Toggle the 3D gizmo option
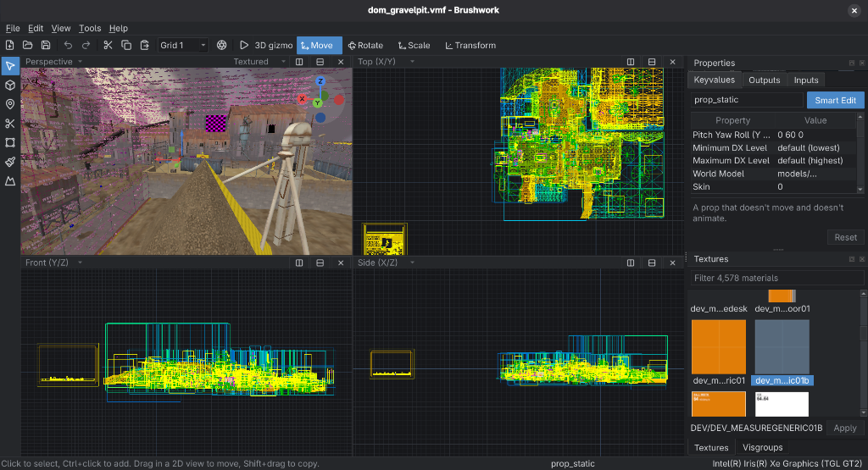 [x=274, y=46]
